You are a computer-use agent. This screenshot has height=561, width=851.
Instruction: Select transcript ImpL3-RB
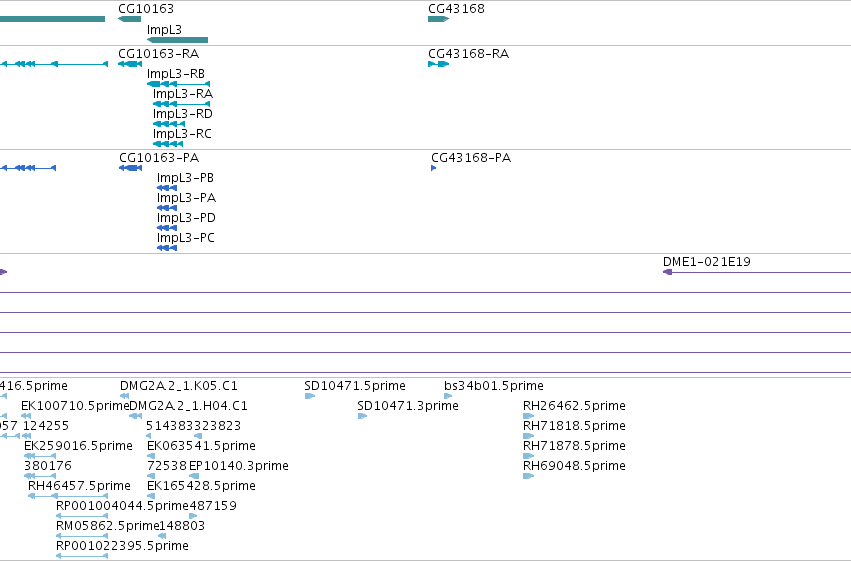coord(176,74)
